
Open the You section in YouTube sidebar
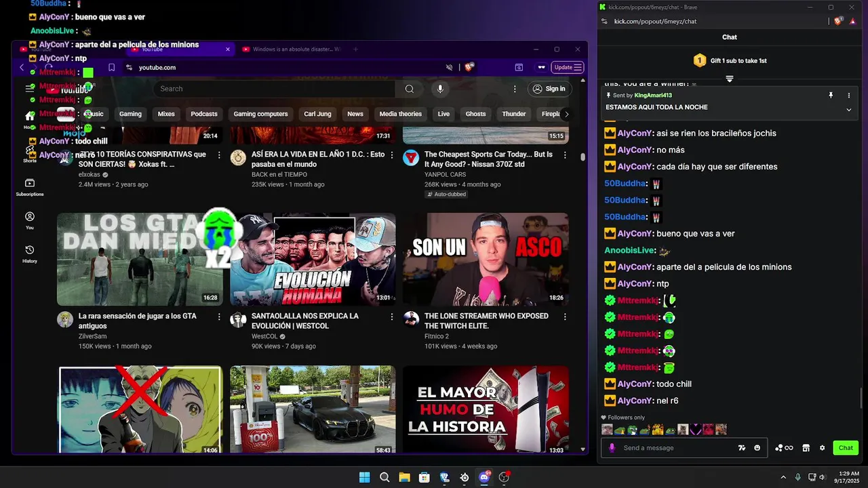click(30, 221)
